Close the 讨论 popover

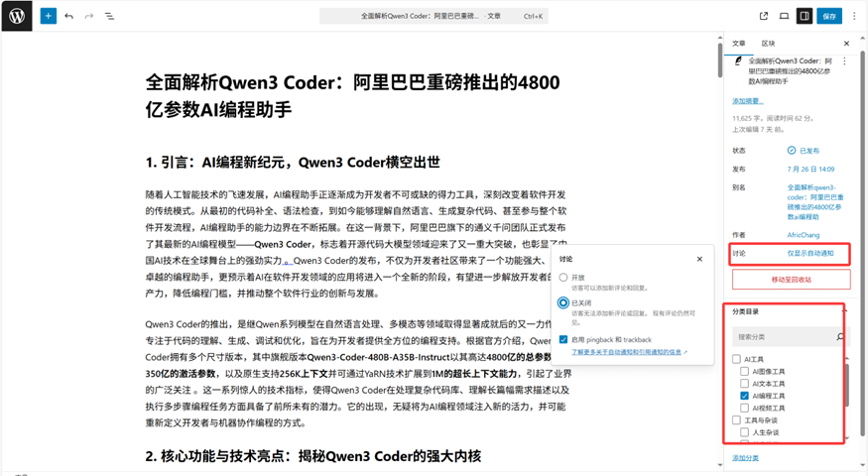click(x=699, y=259)
